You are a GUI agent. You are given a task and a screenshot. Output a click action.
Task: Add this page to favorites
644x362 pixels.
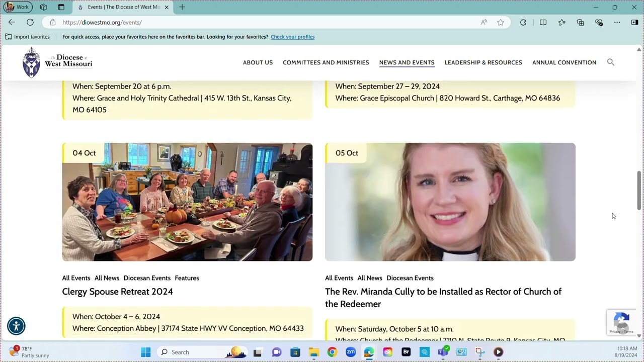(501, 22)
